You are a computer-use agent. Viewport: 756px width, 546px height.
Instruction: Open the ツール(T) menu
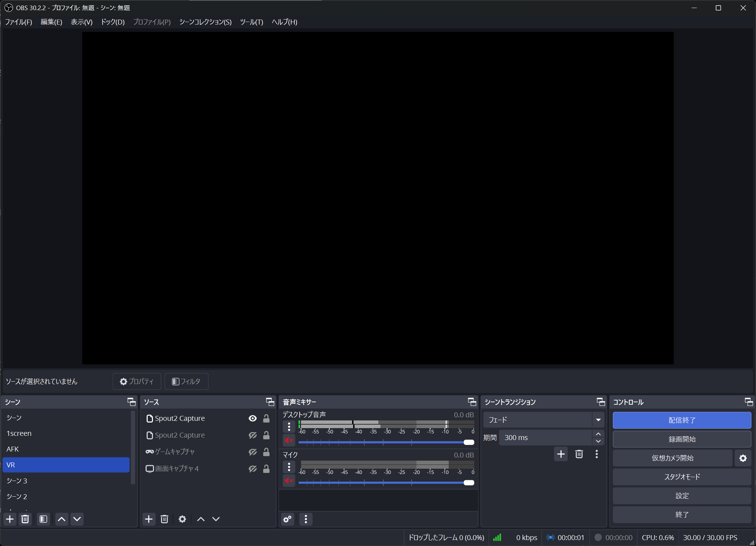click(x=251, y=22)
